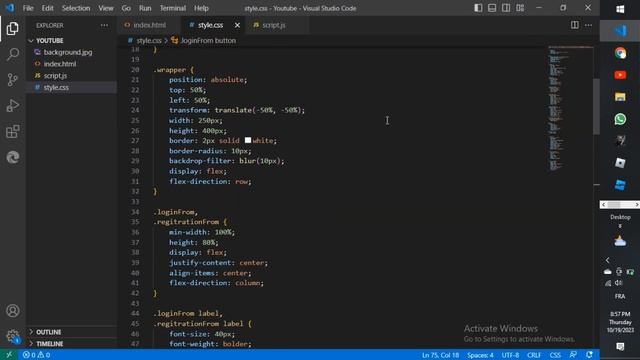Screen dimensions: 640x360
Task: Open the Run and Debug view
Action: point(13,106)
